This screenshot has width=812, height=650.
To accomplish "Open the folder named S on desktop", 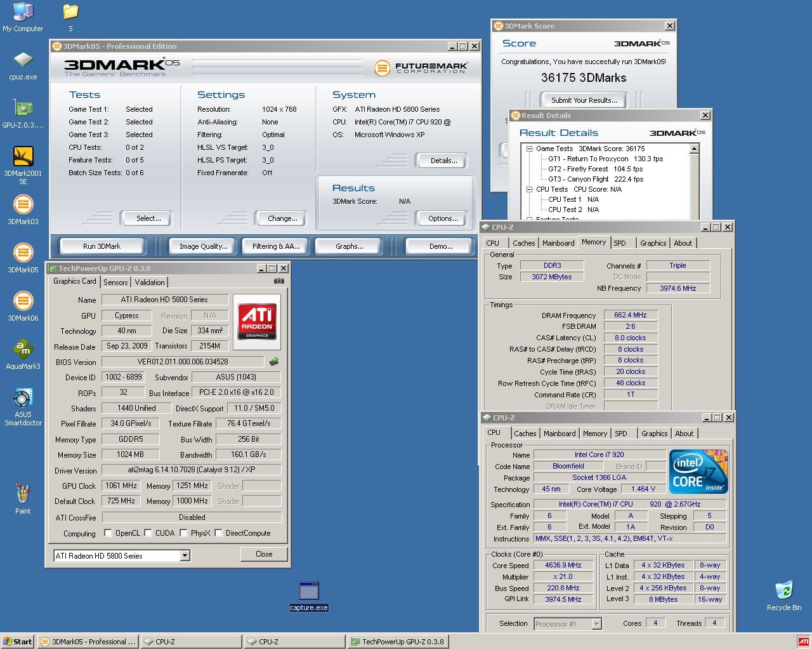I will point(70,18).
